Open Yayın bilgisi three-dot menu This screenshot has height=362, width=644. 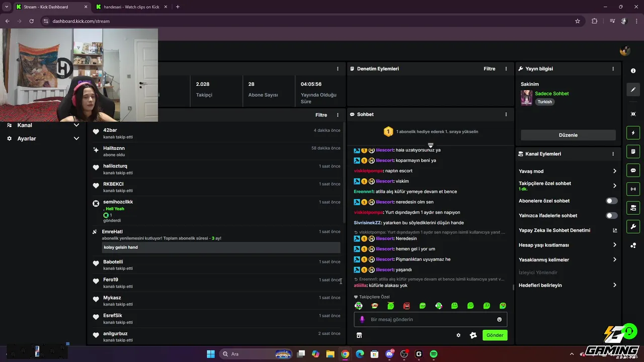tap(613, 69)
